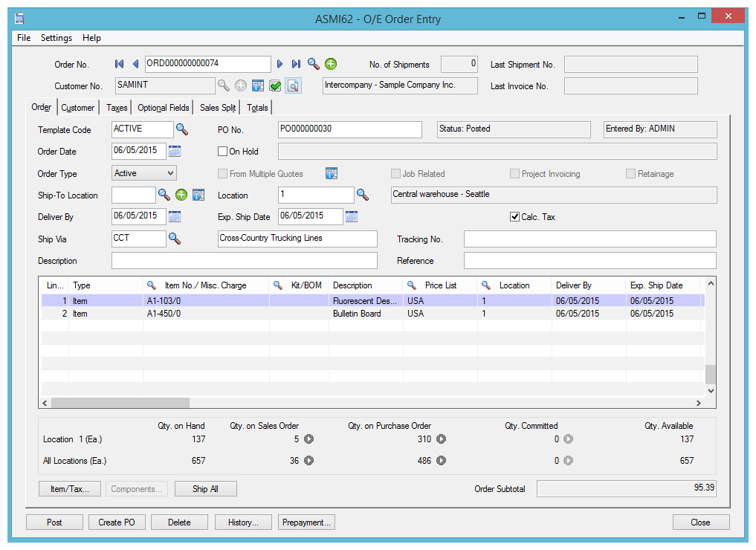Go to the first order record
Image resolution: width=756 pixels, height=550 pixels.
click(119, 65)
